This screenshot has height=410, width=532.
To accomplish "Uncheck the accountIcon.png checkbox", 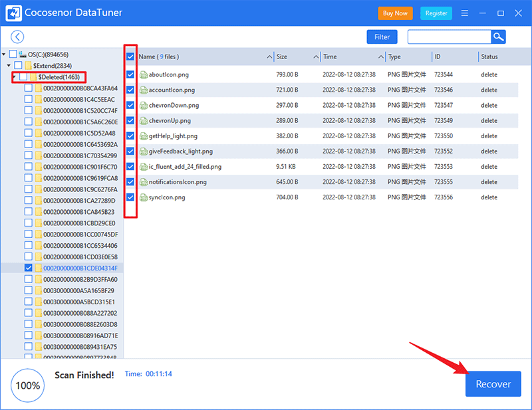I will coord(130,90).
